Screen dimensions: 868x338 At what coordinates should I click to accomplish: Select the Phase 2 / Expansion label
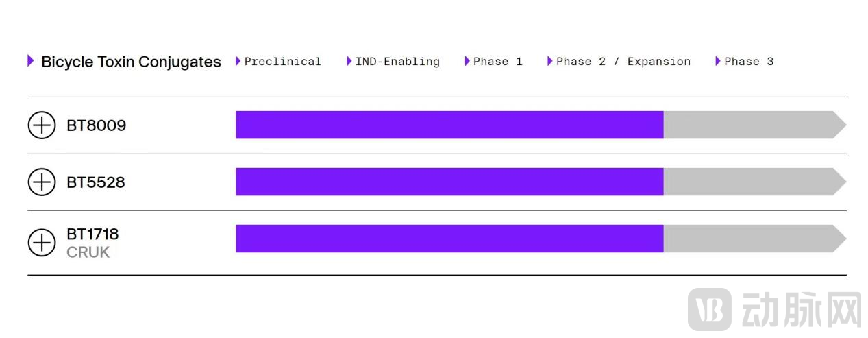point(623,62)
